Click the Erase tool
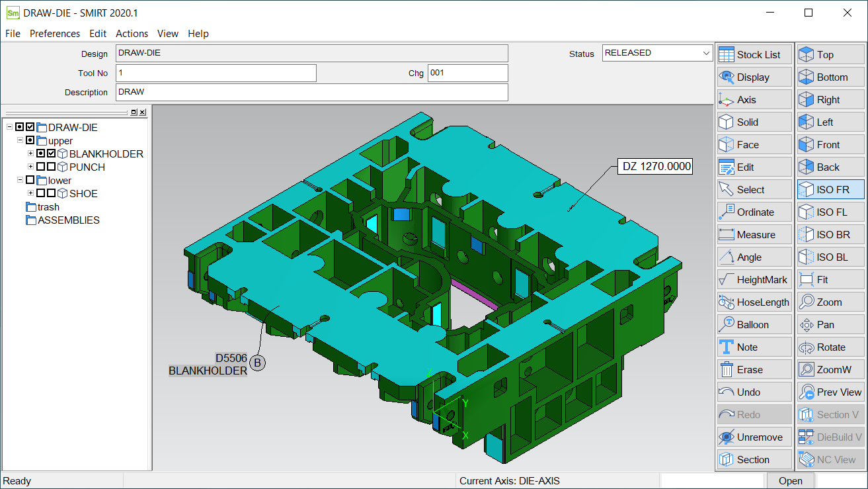 pos(754,370)
